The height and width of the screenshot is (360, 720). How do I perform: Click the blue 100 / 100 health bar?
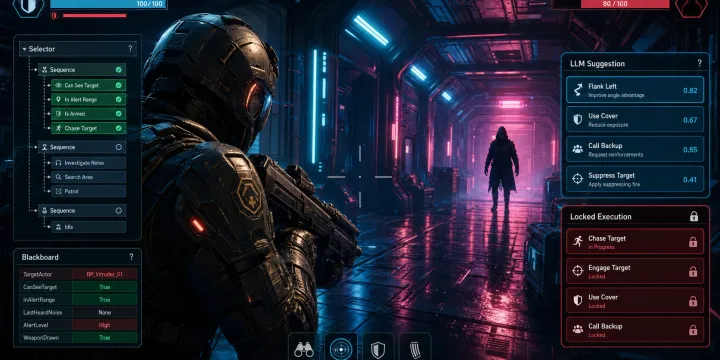tap(108, 4)
